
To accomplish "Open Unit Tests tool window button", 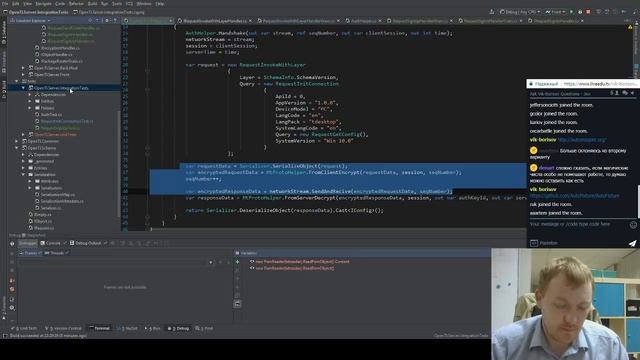I will [x=24, y=328].
